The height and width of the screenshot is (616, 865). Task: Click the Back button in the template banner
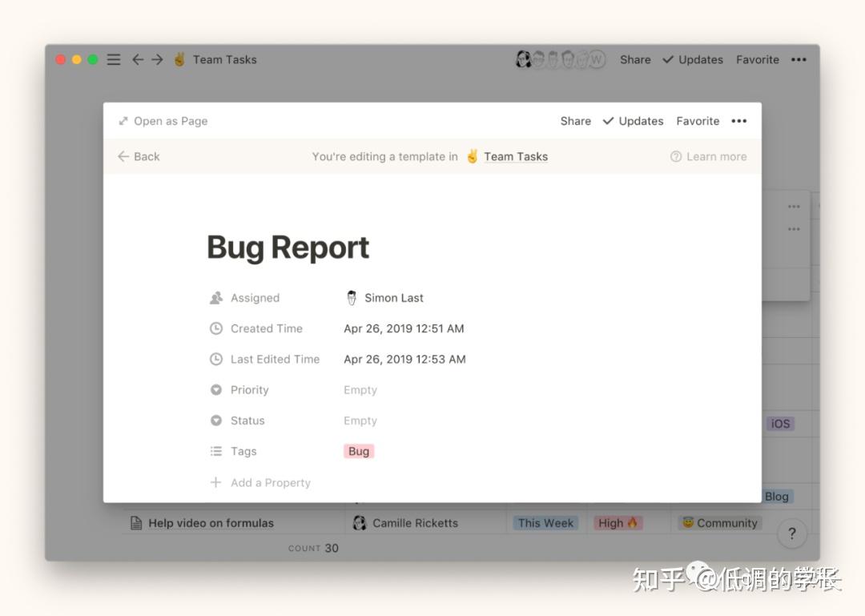click(138, 156)
